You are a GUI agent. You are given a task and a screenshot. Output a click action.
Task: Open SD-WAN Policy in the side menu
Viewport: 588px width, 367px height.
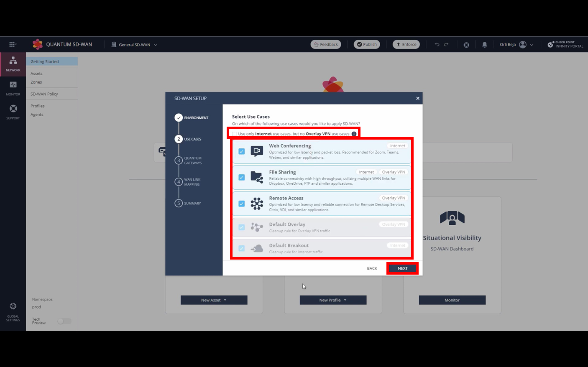[44, 94]
